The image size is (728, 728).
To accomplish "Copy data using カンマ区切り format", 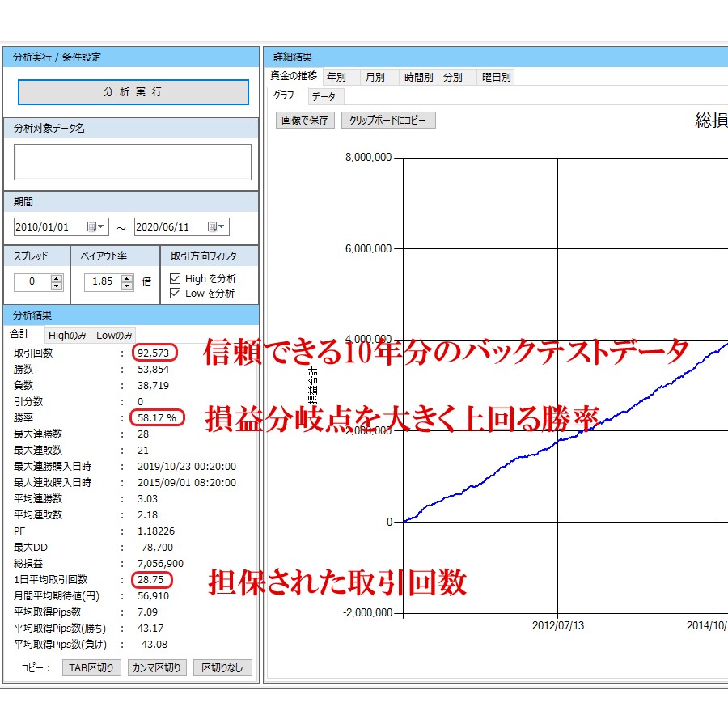I will click(157, 667).
